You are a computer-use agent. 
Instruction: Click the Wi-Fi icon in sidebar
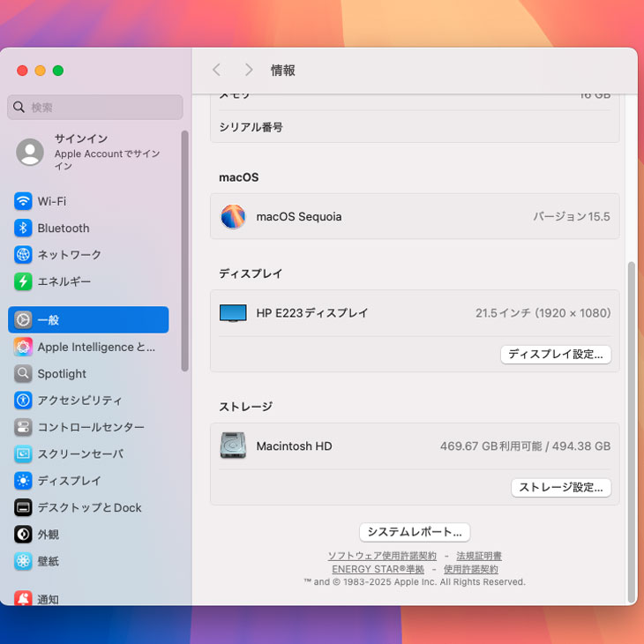point(23,201)
